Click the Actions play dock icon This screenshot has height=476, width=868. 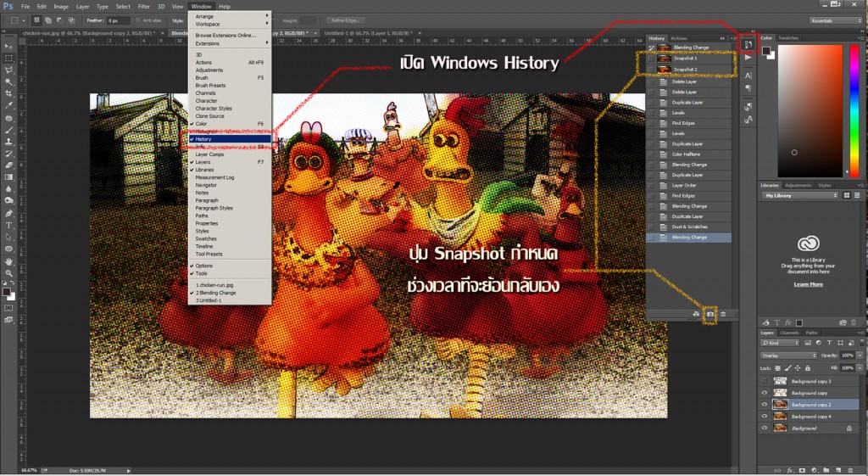click(748, 57)
